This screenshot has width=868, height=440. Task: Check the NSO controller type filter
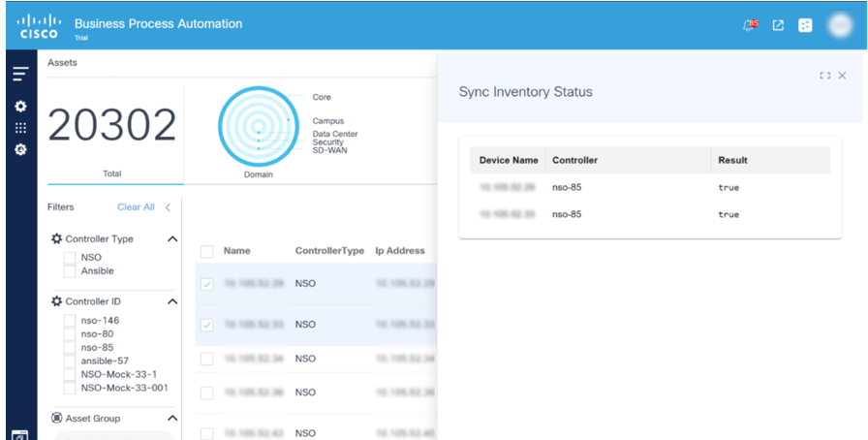pos(69,258)
